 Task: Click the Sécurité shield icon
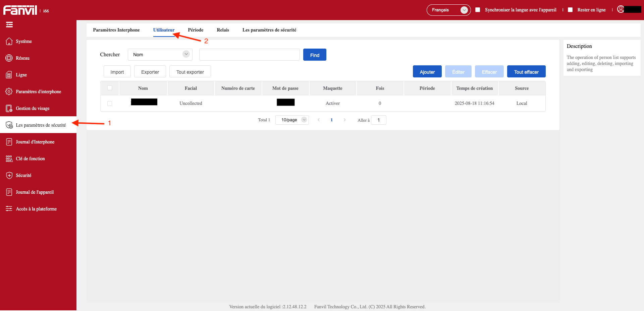(9, 175)
